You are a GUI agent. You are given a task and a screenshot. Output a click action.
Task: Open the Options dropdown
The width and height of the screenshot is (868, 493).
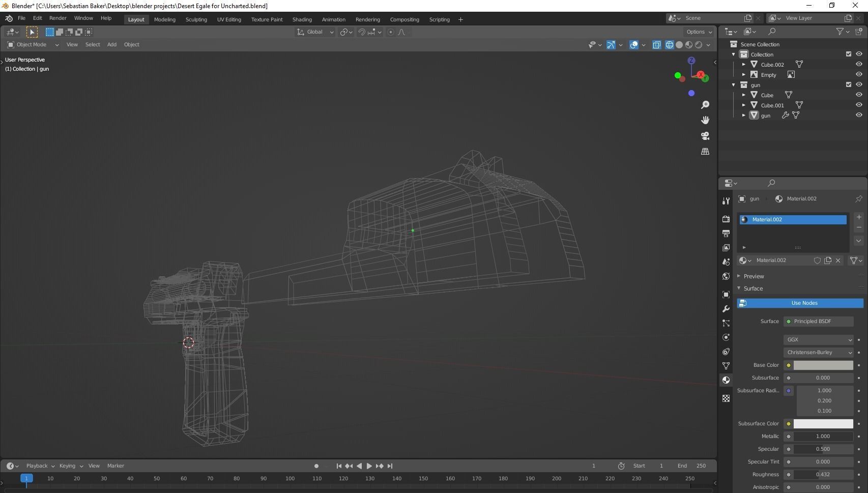coord(699,32)
